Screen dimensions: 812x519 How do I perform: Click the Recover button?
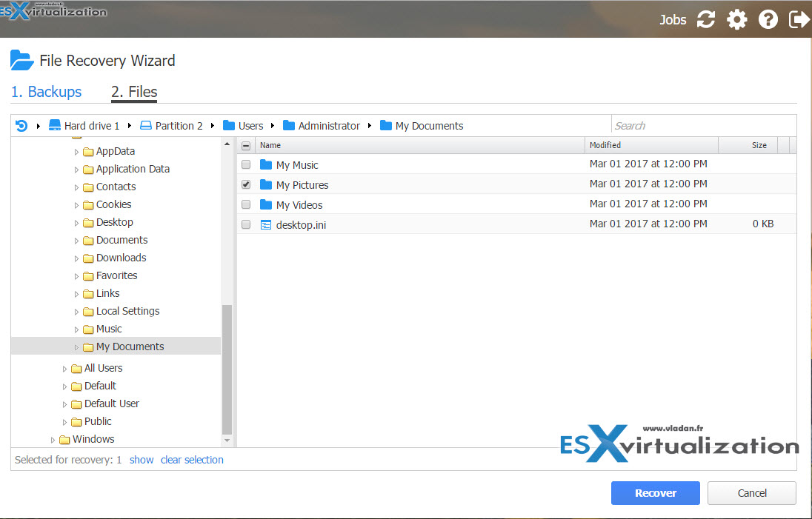pyautogui.click(x=655, y=493)
